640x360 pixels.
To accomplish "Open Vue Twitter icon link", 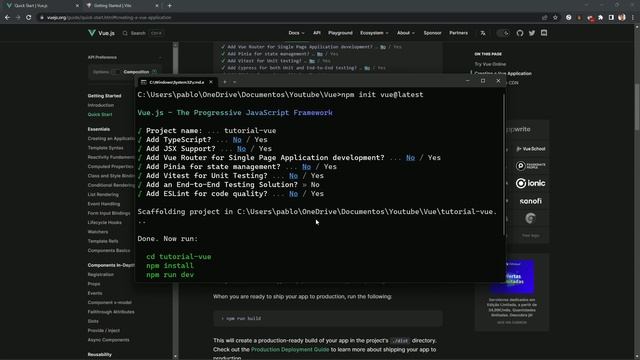I will 532,33.
